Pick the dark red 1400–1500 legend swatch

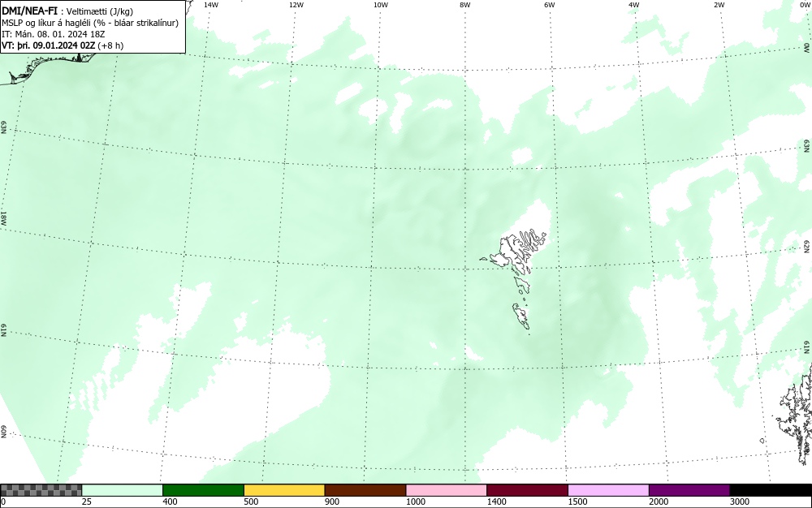(527, 490)
